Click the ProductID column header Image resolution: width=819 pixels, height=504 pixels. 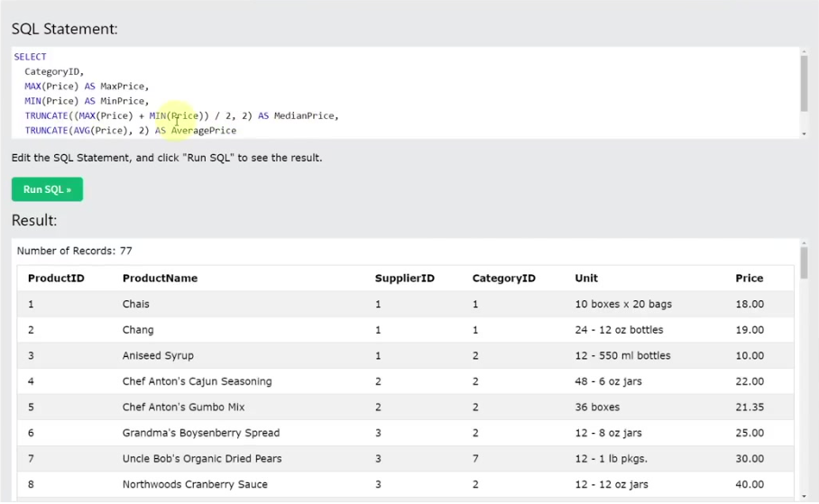[56, 279]
